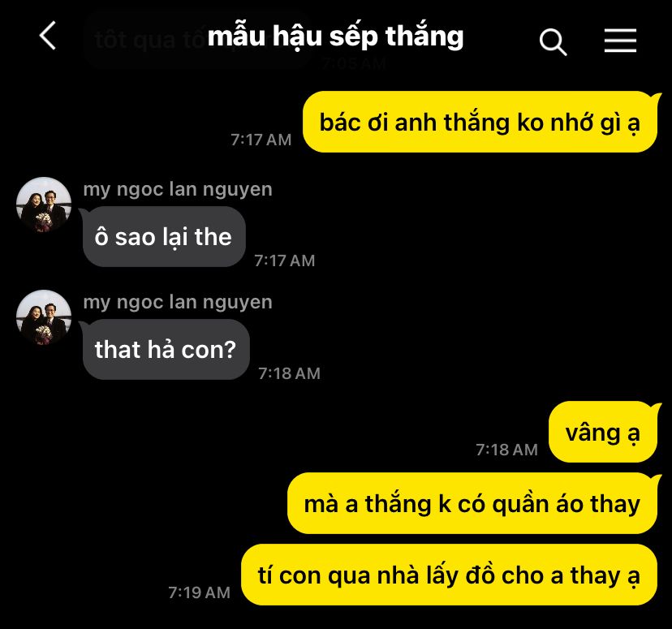Select the yellow bubble 'vâng ạ'
Image resolution: width=672 pixels, height=629 pixels.
click(x=604, y=432)
